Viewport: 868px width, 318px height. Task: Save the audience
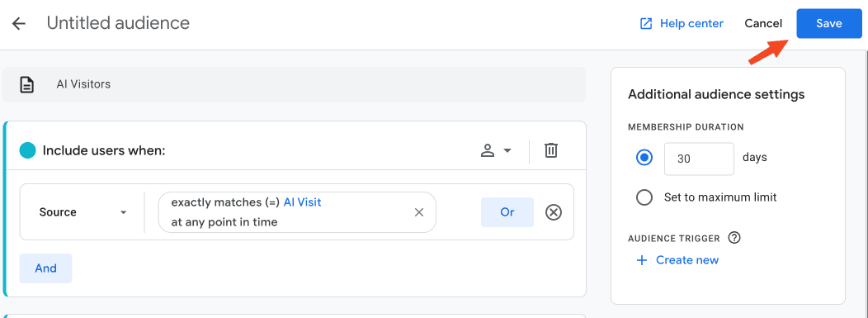[828, 23]
